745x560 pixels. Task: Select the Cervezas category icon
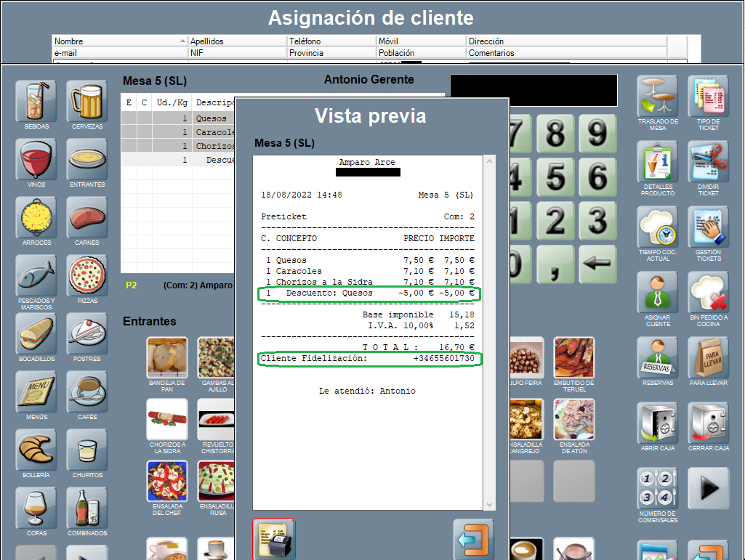87,101
